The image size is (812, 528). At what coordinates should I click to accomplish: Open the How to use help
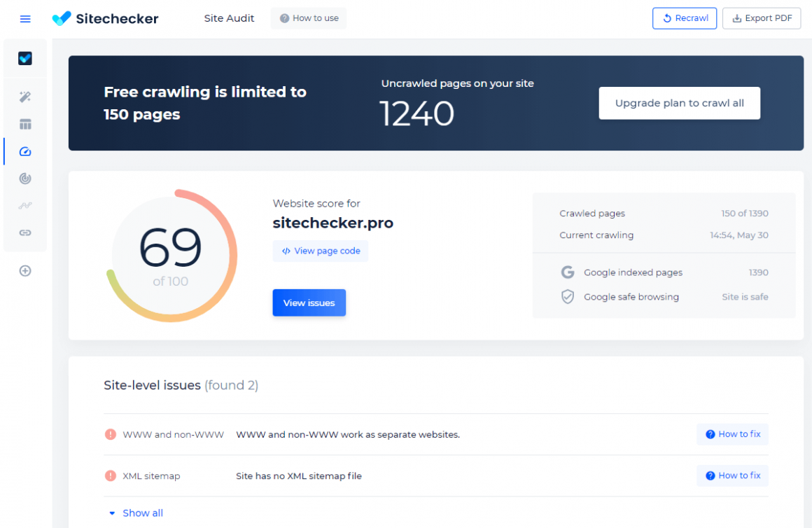(309, 18)
